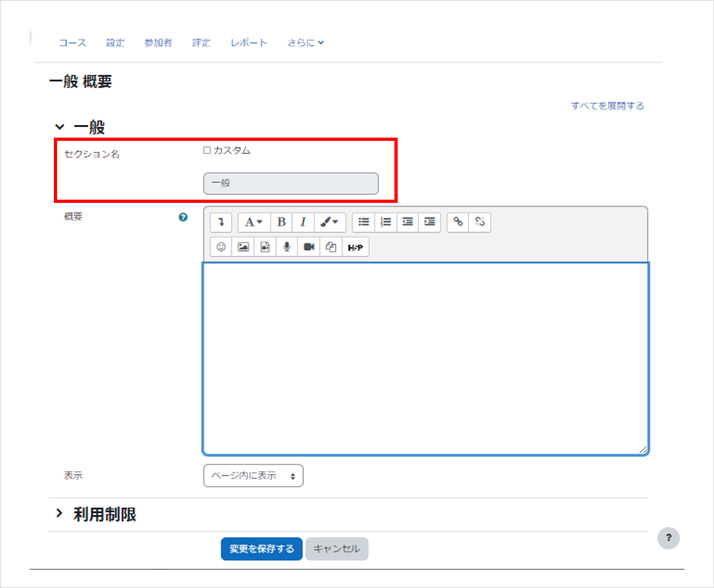714x588 pixels.
Task: Click the outdent icon
Action: click(x=408, y=222)
